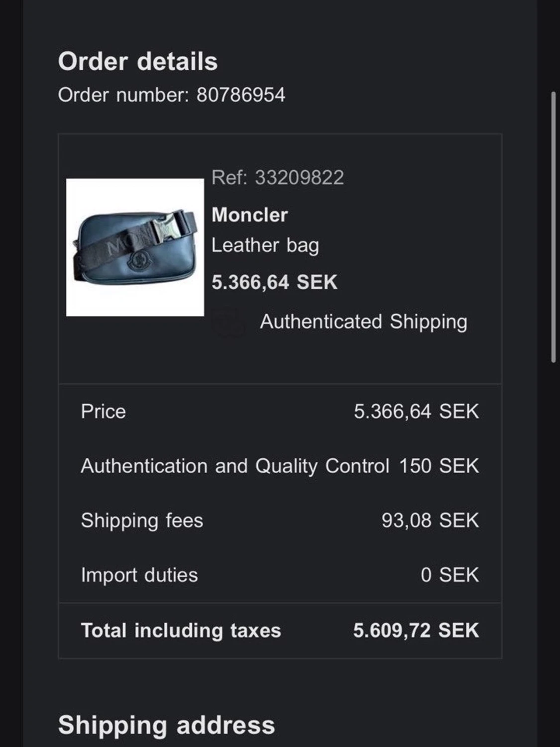The image size is (560, 747).
Task: Open the Moncler leather bag product thumbnail
Action: point(135,247)
